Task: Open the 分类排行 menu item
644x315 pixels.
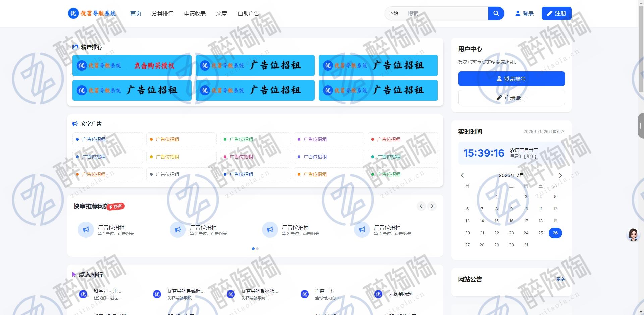Action: click(x=162, y=13)
